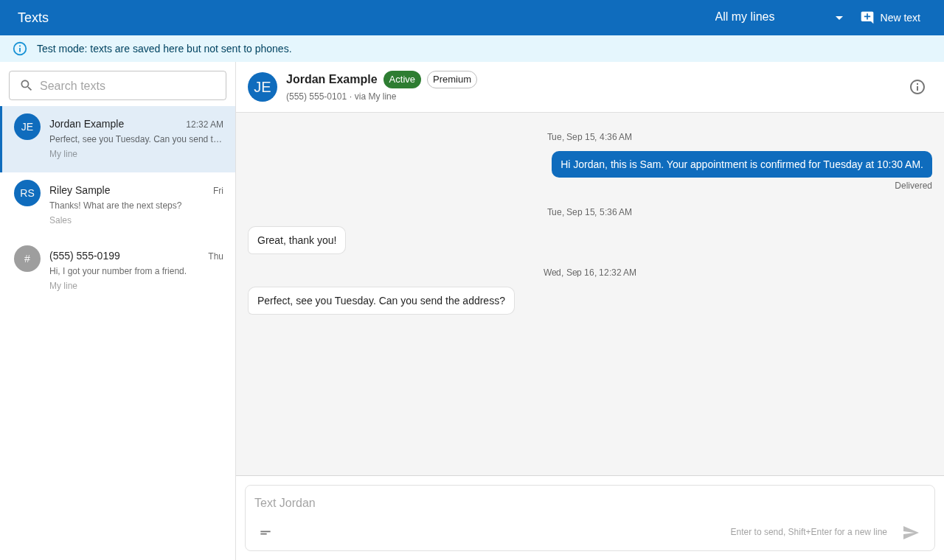
Task: Open the Riley Sample conversation
Action: pos(118,206)
